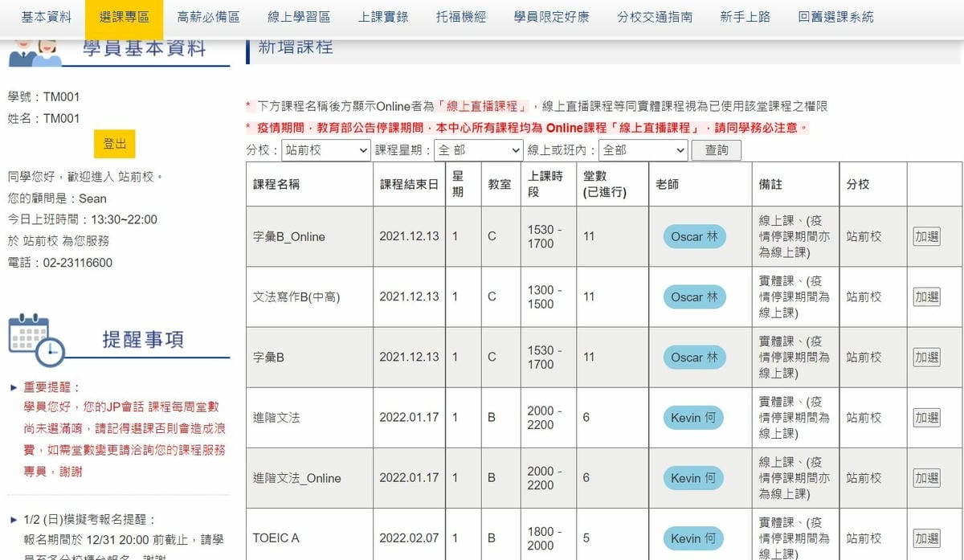The width and height of the screenshot is (964, 560).
Task: Click the calendar clock icon beside 提醒事項
Action: 36,339
